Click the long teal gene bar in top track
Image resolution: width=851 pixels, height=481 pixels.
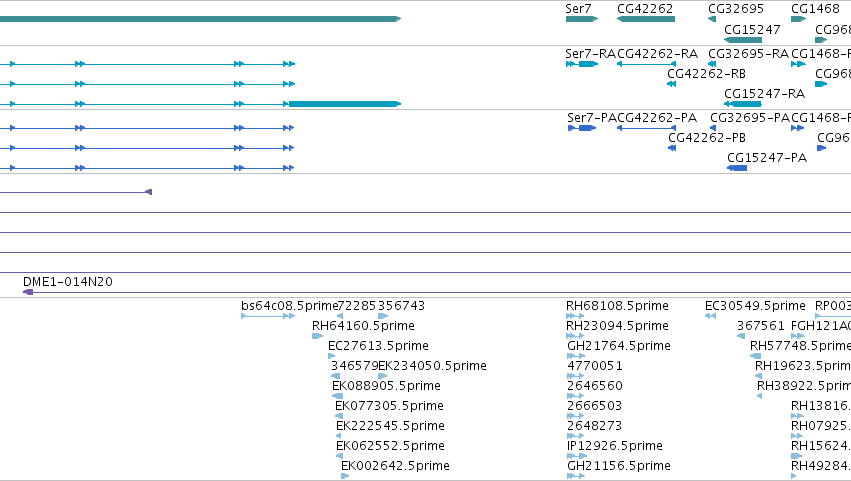(x=200, y=19)
